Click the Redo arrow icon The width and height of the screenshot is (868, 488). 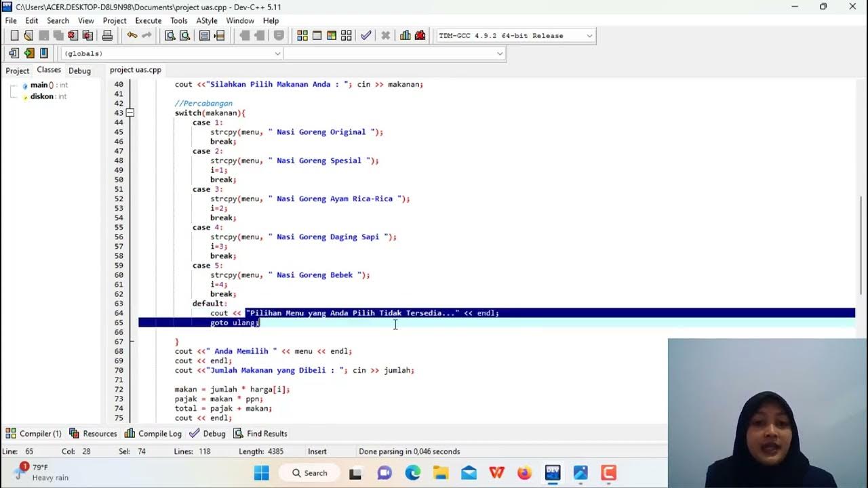click(146, 35)
